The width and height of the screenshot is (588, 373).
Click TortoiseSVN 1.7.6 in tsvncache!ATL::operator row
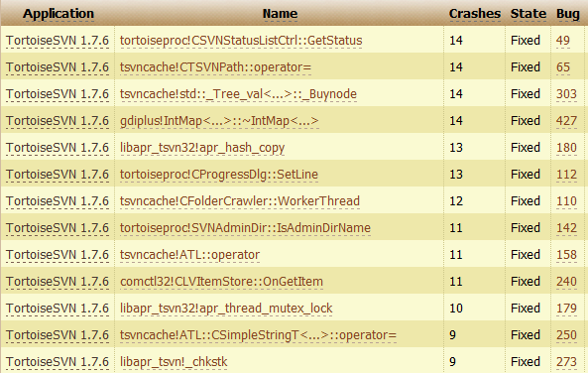click(58, 255)
